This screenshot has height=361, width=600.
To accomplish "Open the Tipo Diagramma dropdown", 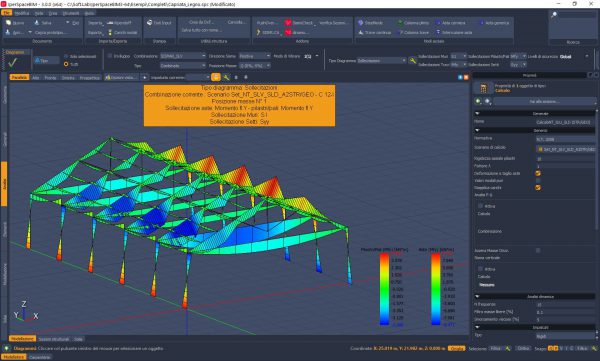I will (382, 60).
